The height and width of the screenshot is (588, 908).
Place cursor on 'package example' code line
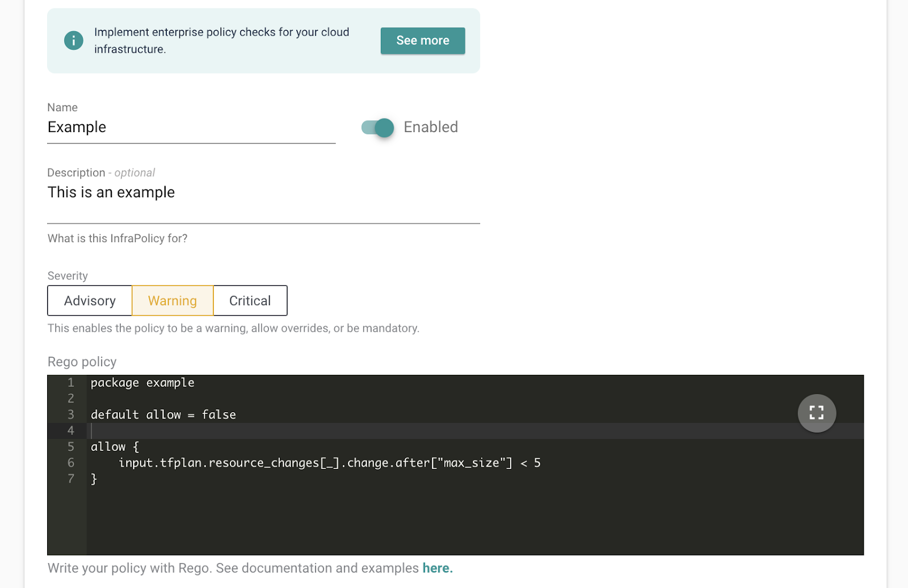[142, 383]
